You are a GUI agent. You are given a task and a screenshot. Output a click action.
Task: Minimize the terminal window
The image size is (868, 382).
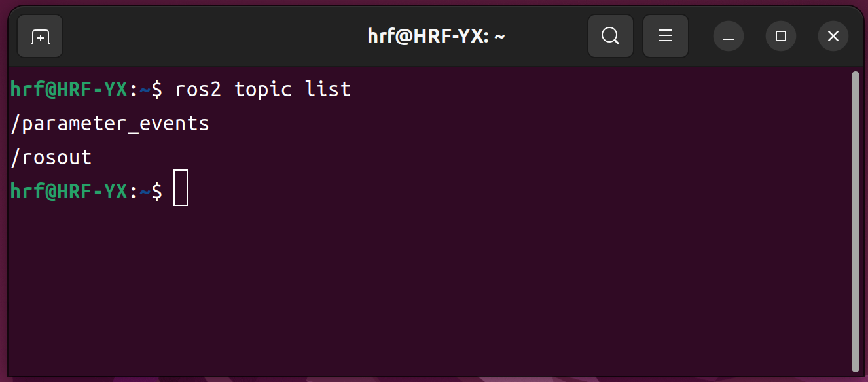pos(729,37)
